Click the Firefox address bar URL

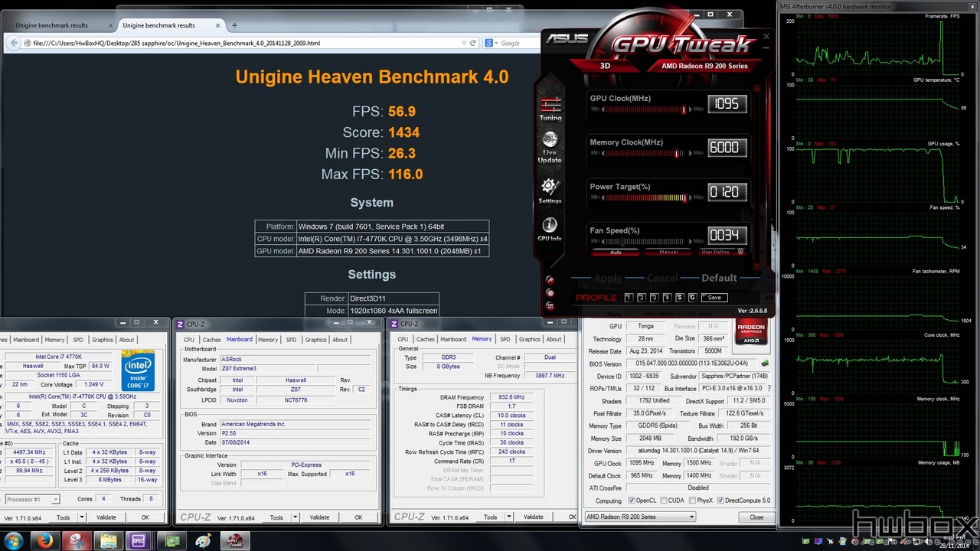click(x=177, y=43)
